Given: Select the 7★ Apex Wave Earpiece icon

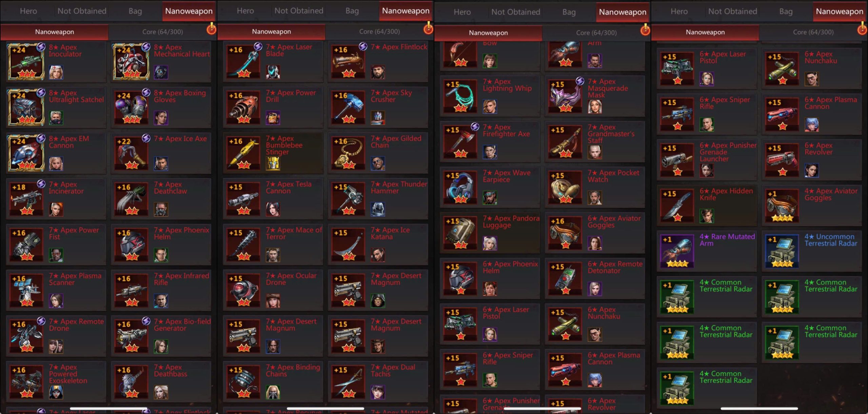Looking at the screenshot, I should coord(460,187).
